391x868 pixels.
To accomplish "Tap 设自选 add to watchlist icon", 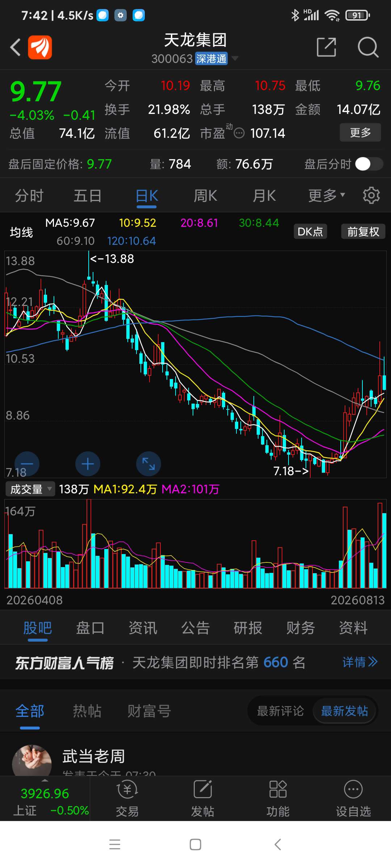I will pos(353,798).
